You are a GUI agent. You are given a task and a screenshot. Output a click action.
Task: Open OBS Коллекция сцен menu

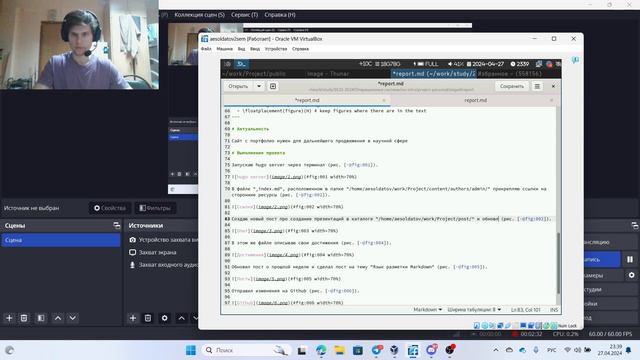coord(200,15)
